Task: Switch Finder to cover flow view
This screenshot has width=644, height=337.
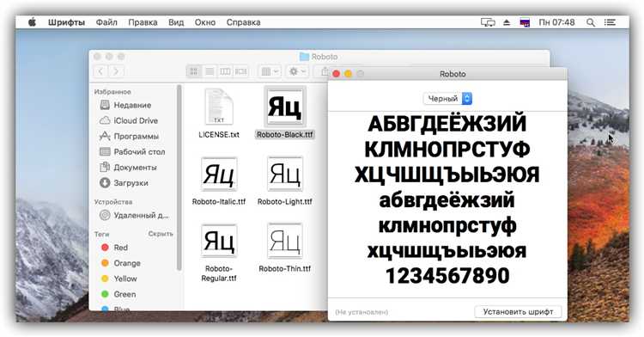Action: click(240, 71)
